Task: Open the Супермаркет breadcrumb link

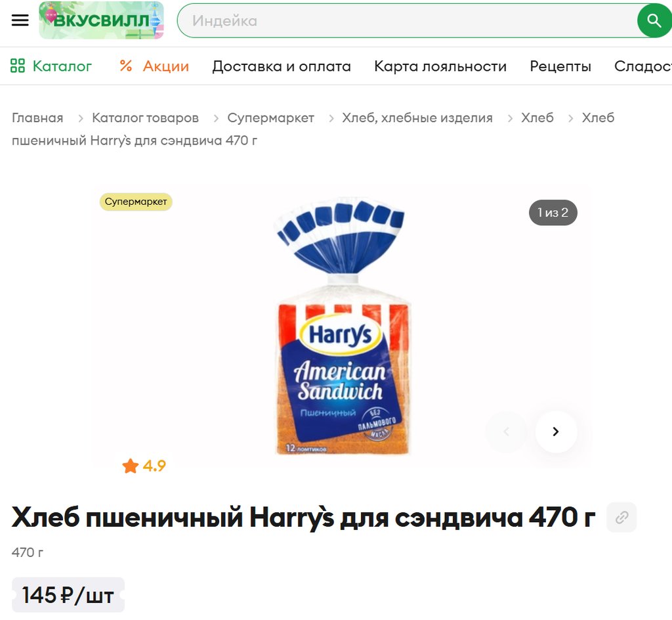Action: coord(270,118)
